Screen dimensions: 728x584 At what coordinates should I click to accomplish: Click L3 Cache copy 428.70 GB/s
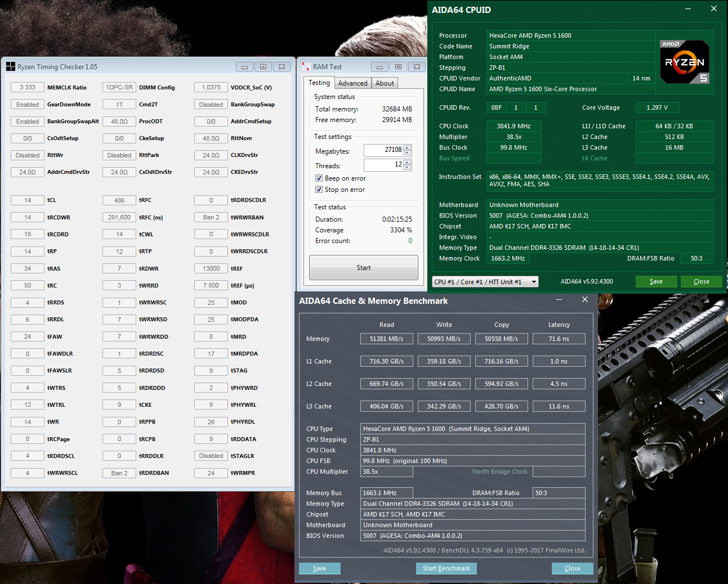[x=501, y=406]
